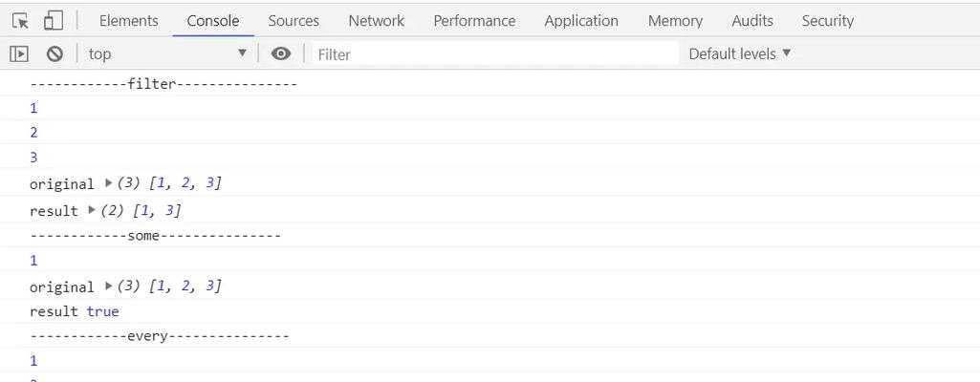Viewport: 980px width, 382px height.
Task: Open the Performance tab
Action: (474, 21)
